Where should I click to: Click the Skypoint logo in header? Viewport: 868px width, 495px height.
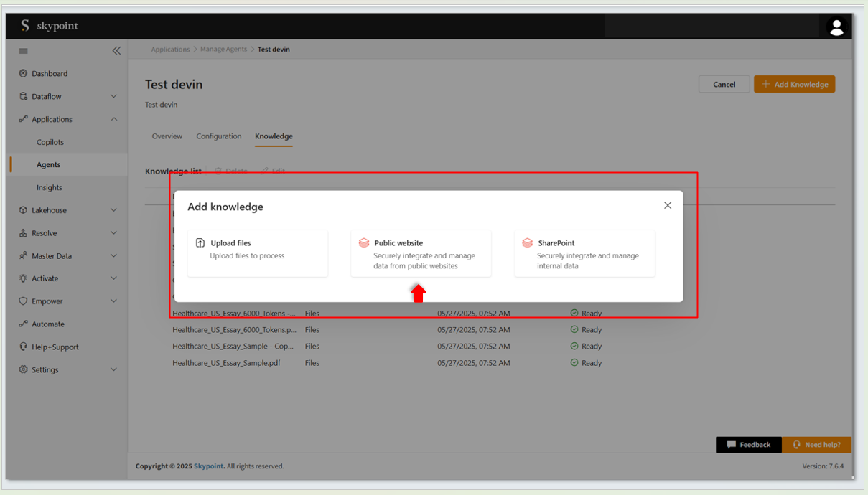click(49, 26)
